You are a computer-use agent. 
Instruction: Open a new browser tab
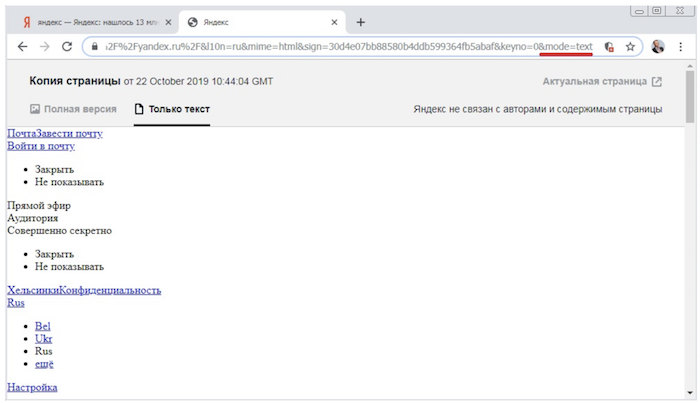[361, 22]
